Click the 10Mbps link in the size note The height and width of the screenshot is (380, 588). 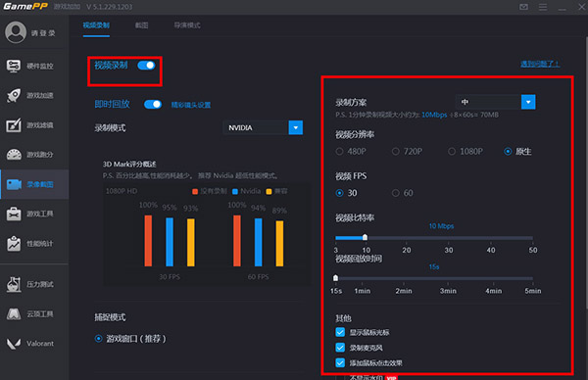[434, 115]
